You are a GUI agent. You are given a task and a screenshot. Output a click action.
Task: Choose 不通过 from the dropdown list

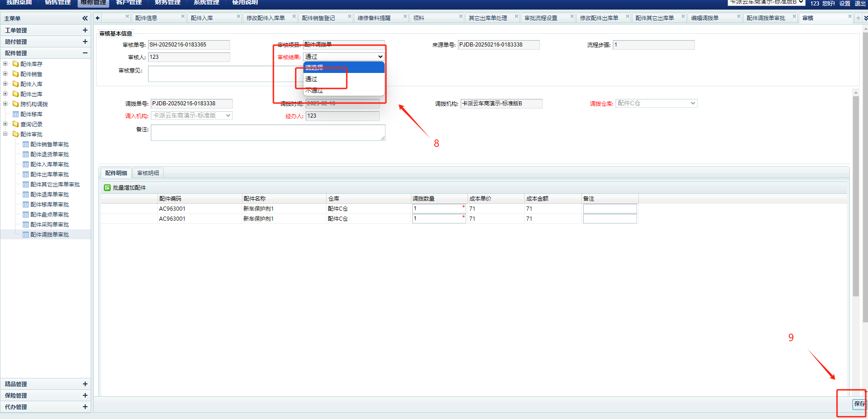tap(314, 91)
